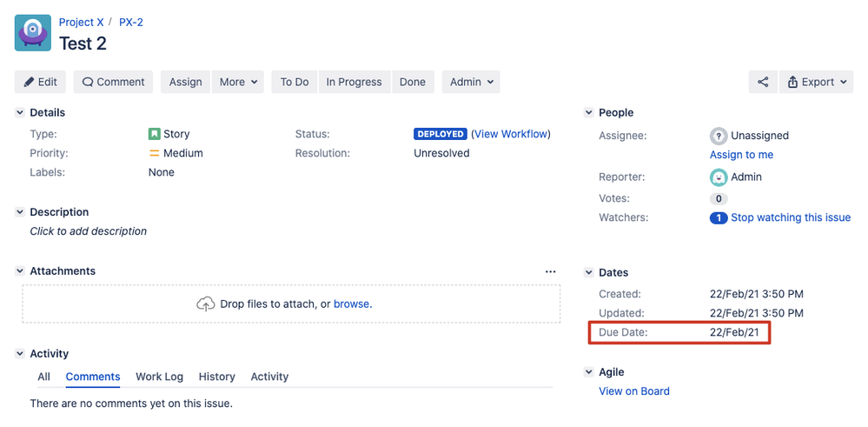The width and height of the screenshot is (868, 427).
Task: Add a Comment via toolbar button
Action: pos(113,82)
